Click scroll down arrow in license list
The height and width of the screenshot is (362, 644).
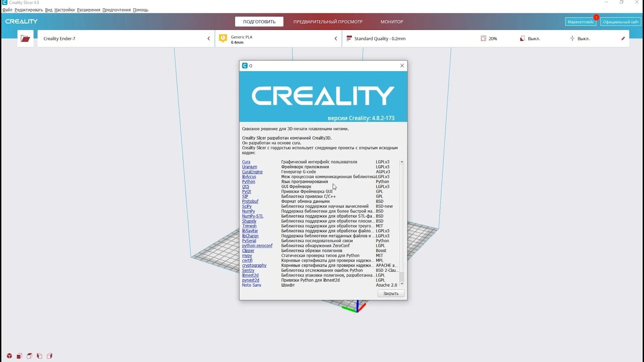pos(402,284)
